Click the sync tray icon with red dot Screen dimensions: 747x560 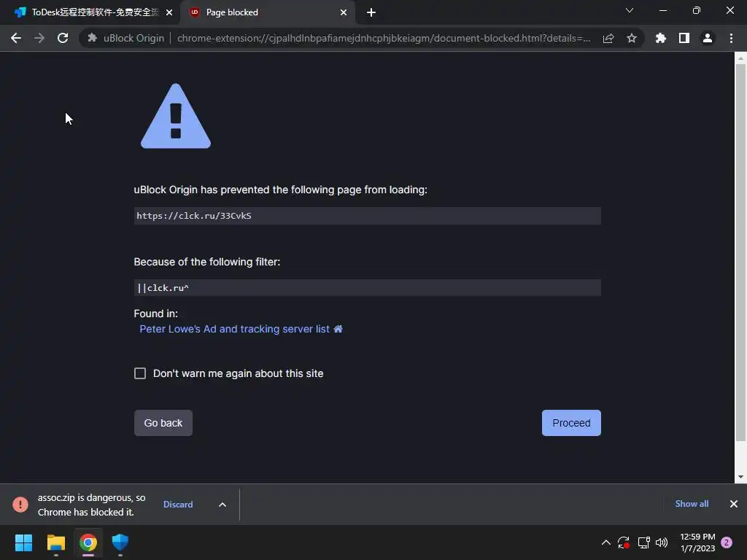point(624,542)
